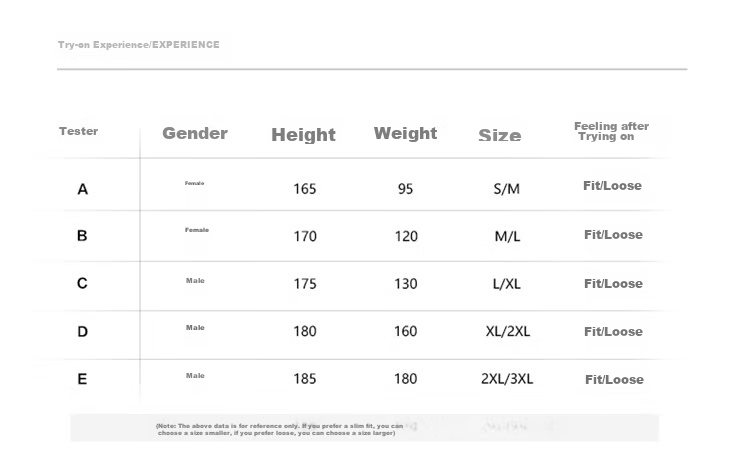Click the Try-on Experience heading
Screen dimensions: 750x468
[139, 45]
